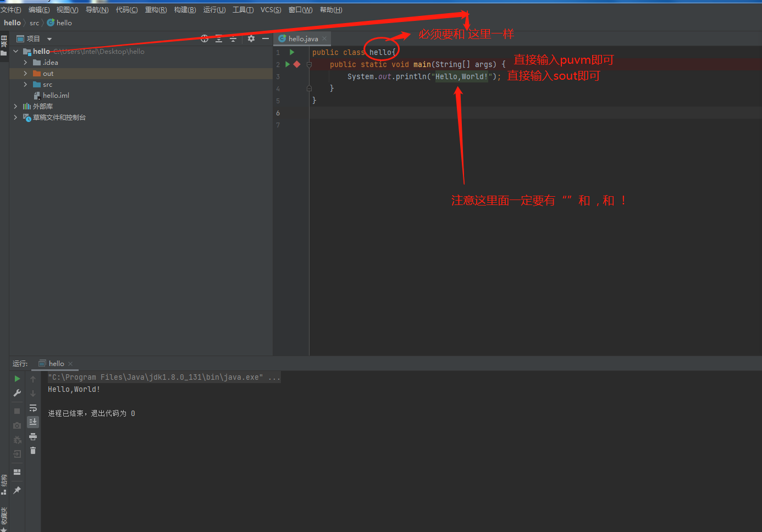
Task: Click the up arrow in run console toolbar
Action: click(33, 379)
